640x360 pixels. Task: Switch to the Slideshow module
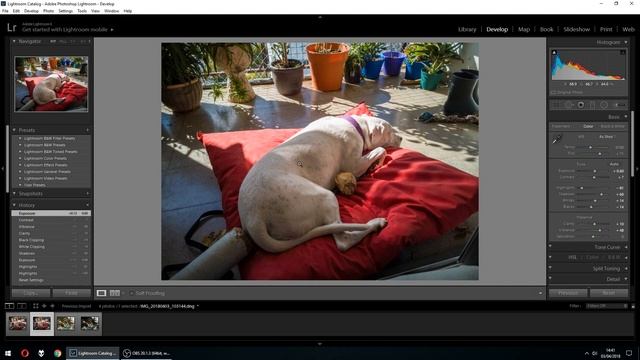[x=576, y=29]
